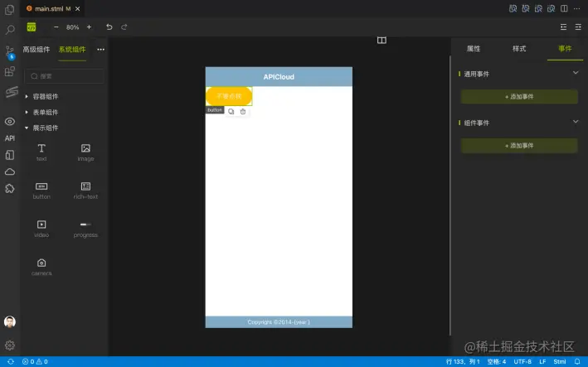
Task: Click the Copyright footer in preview
Action: (279, 322)
